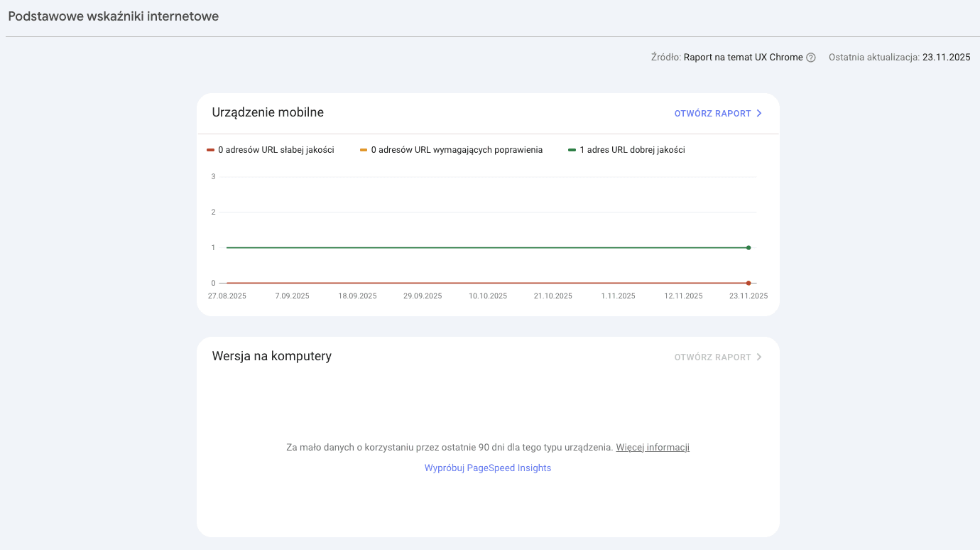The image size is (980, 550).
Task: Click the Źródło label text
Action: coord(666,58)
